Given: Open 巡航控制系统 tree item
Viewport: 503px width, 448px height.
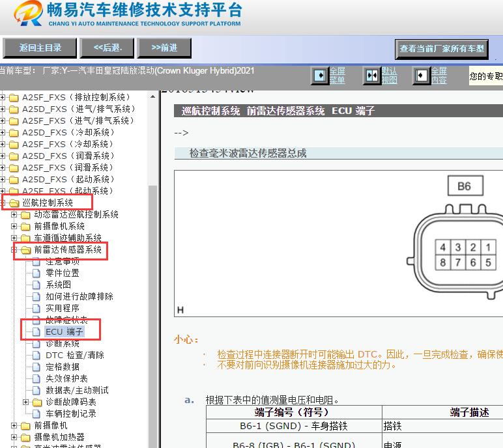Looking at the screenshot, I should [x=48, y=203].
